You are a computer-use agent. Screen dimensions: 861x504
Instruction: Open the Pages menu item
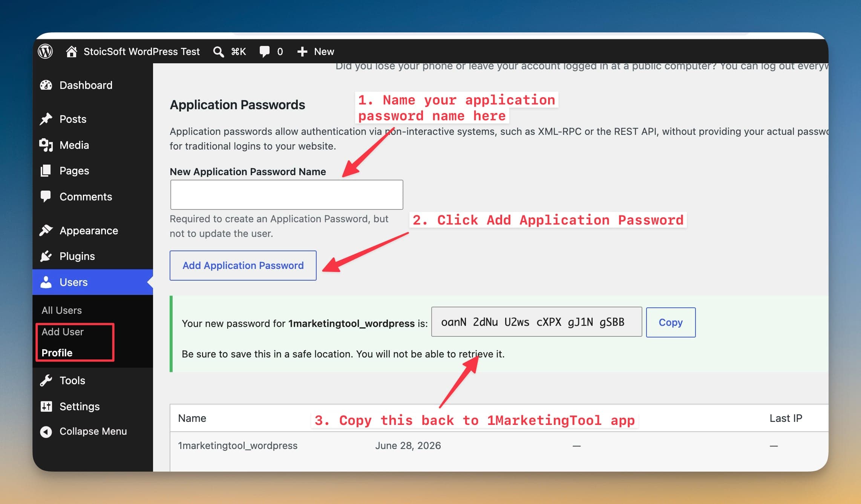click(74, 171)
